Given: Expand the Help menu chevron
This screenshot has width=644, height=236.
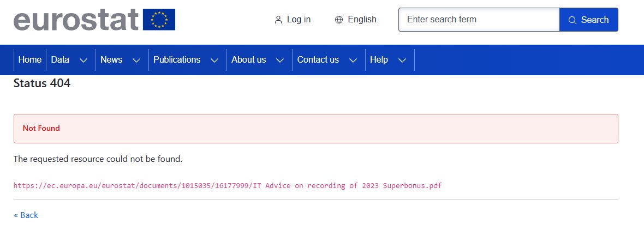Looking at the screenshot, I should 403,60.
